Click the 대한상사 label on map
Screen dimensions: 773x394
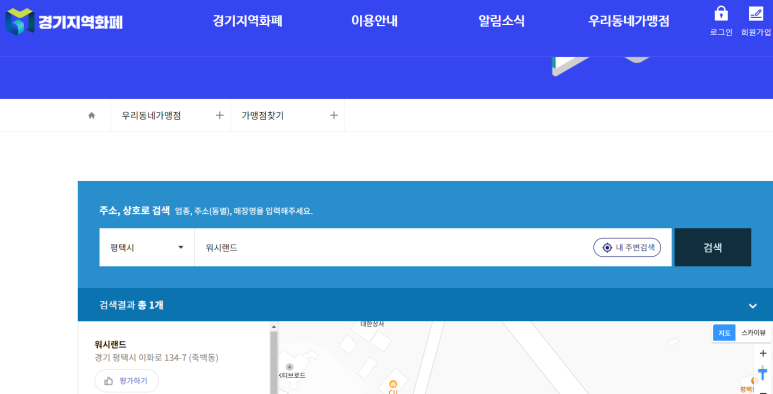372,324
